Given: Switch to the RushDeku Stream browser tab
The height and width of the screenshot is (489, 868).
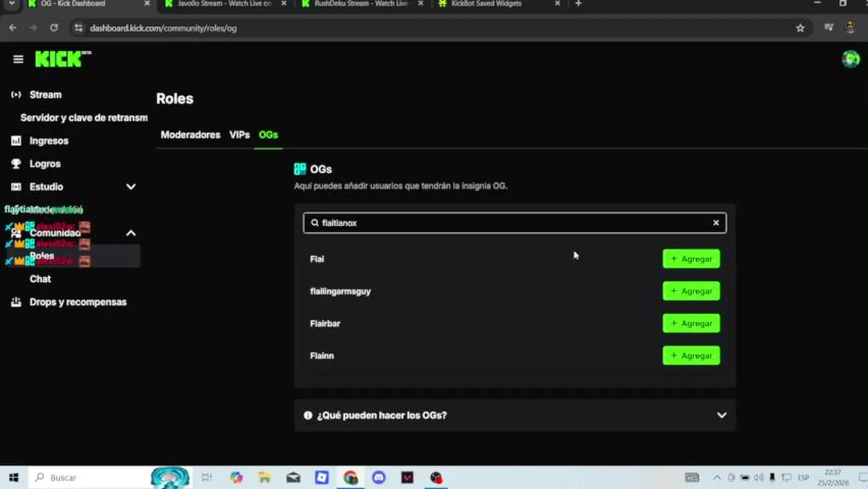Looking at the screenshot, I should (x=361, y=3).
